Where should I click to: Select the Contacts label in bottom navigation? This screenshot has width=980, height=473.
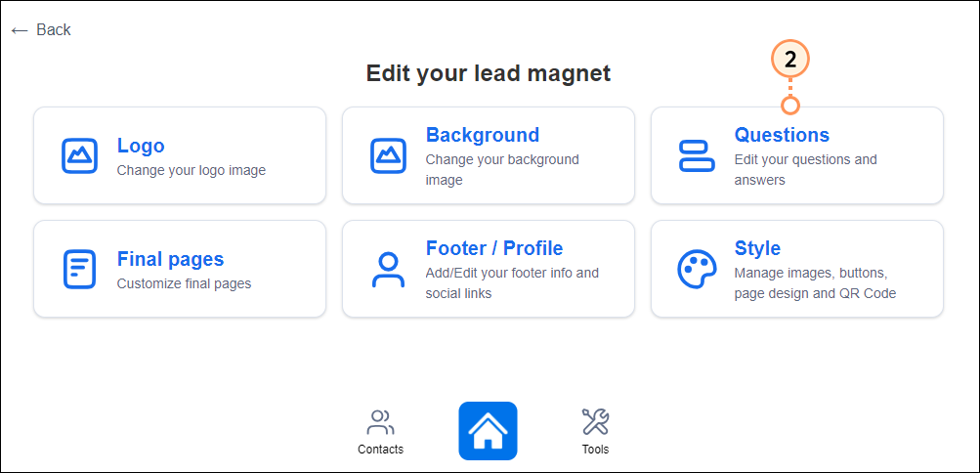click(x=381, y=450)
